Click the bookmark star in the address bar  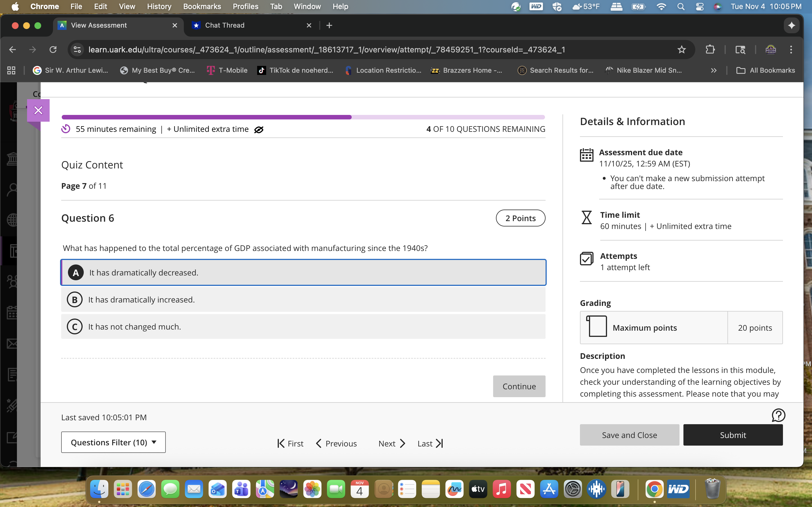[x=682, y=49]
